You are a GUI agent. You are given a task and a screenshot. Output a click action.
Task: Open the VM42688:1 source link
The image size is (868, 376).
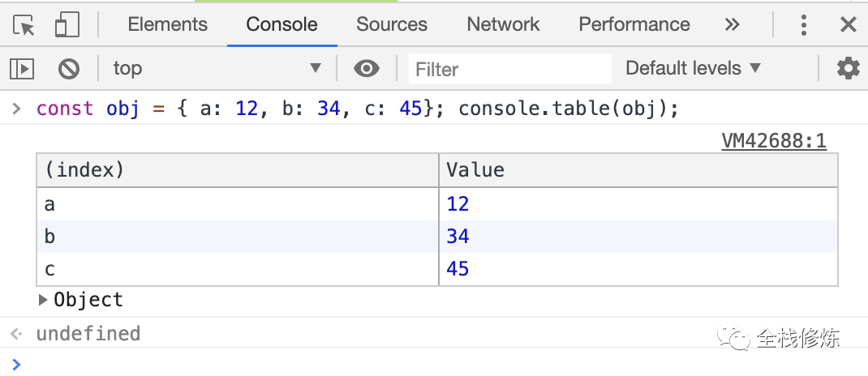(x=773, y=142)
